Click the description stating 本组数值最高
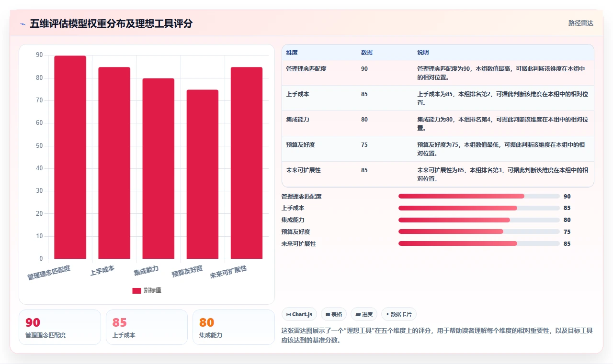Image resolution: width=613 pixels, height=364 pixels. [502, 73]
